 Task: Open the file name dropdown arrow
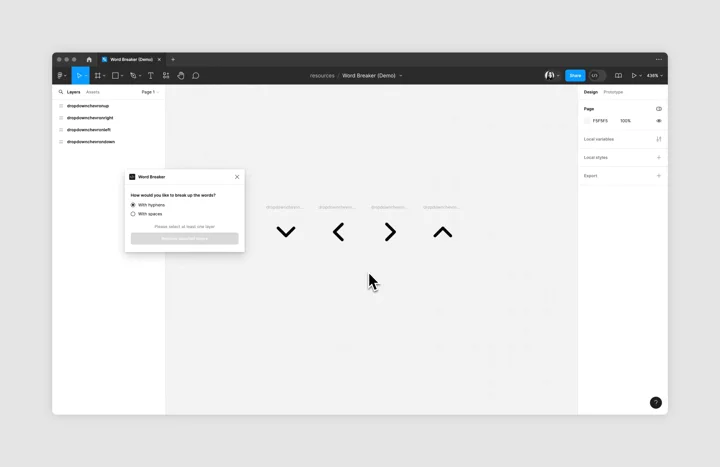click(401, 76)
